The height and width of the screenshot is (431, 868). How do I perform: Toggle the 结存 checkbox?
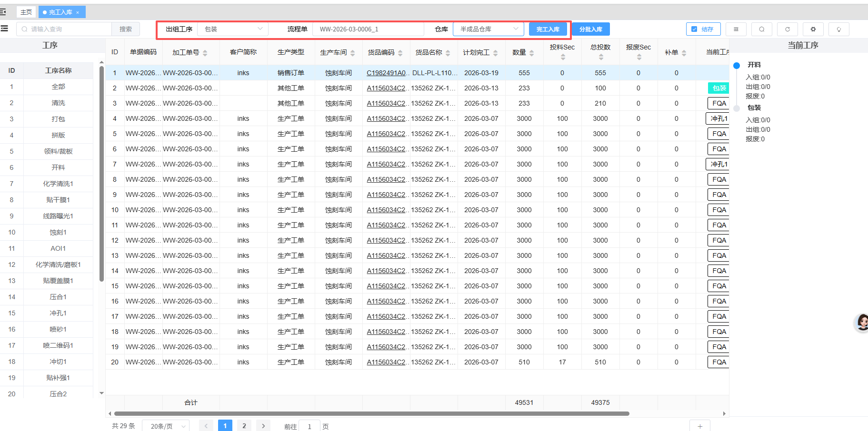tap(694, 29)
